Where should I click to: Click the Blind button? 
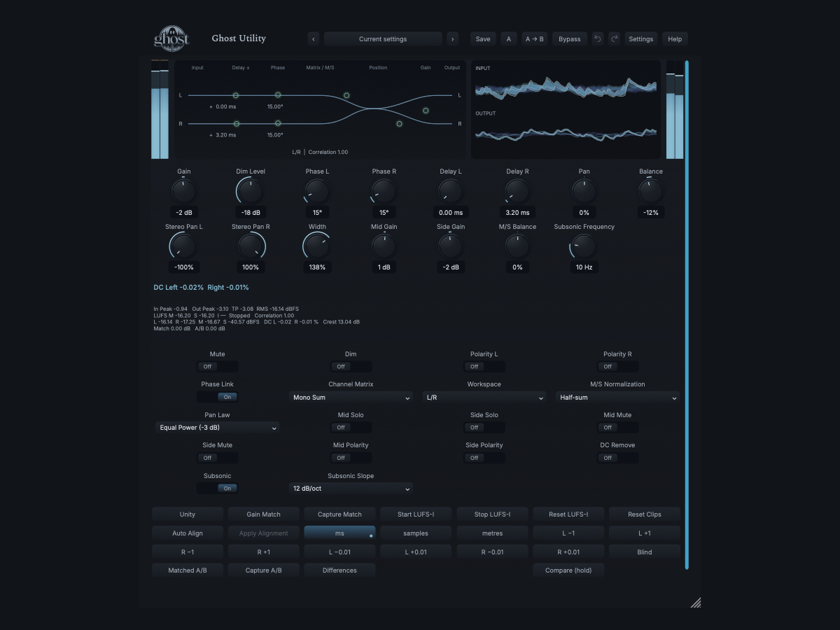(645, 552)
